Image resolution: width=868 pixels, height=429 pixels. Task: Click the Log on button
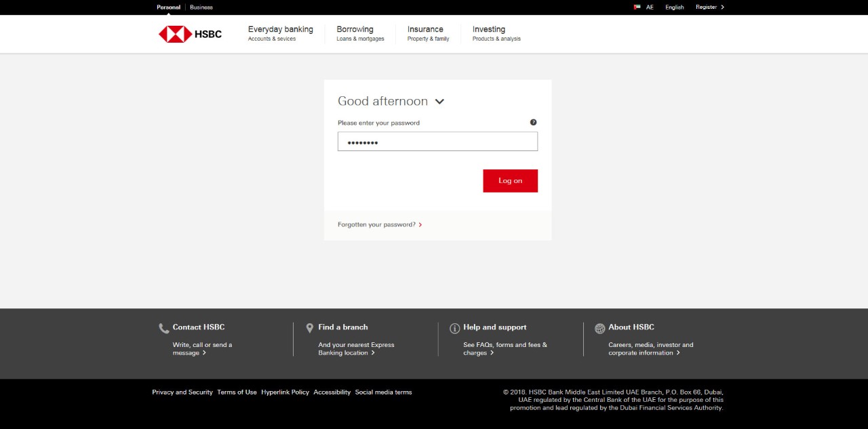point(510,181)
